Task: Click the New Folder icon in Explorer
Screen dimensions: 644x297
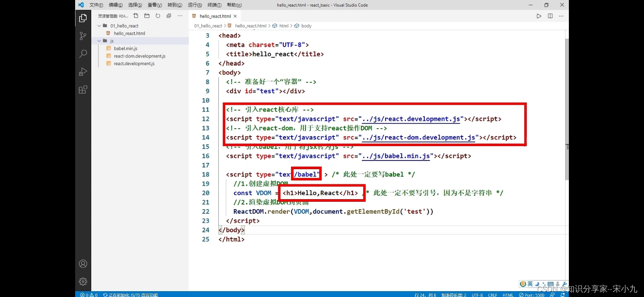Action: (147, 16)
